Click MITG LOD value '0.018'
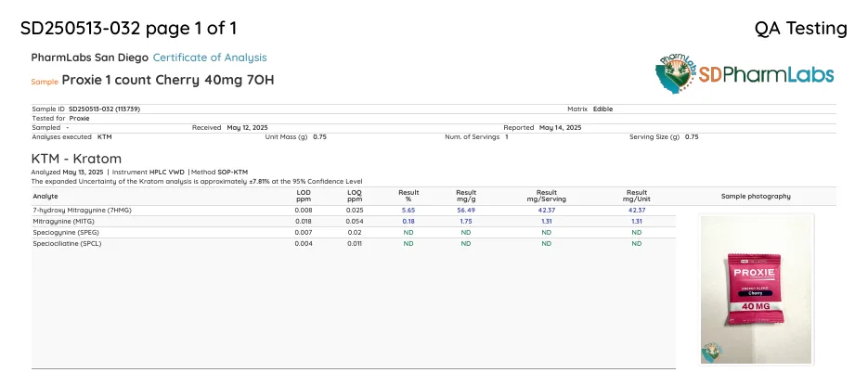Image resolution: width=868 pixels, height=385 pixels. pyautogui.click(x=304, y=222)
